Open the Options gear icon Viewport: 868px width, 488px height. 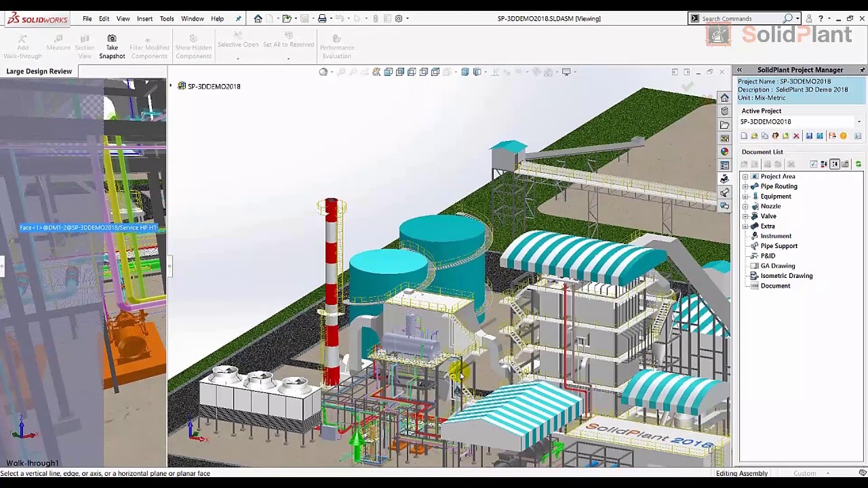399,18
